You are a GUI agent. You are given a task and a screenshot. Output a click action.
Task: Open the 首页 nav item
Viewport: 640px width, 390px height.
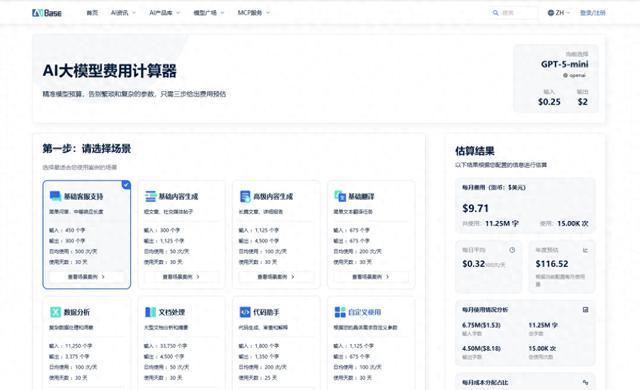pos(92,13)
